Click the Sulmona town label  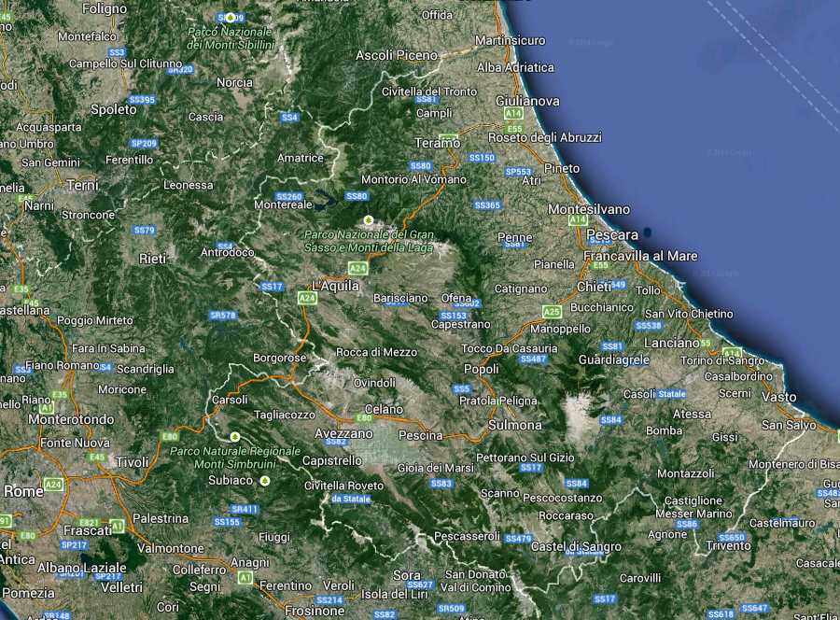point(514,425)
